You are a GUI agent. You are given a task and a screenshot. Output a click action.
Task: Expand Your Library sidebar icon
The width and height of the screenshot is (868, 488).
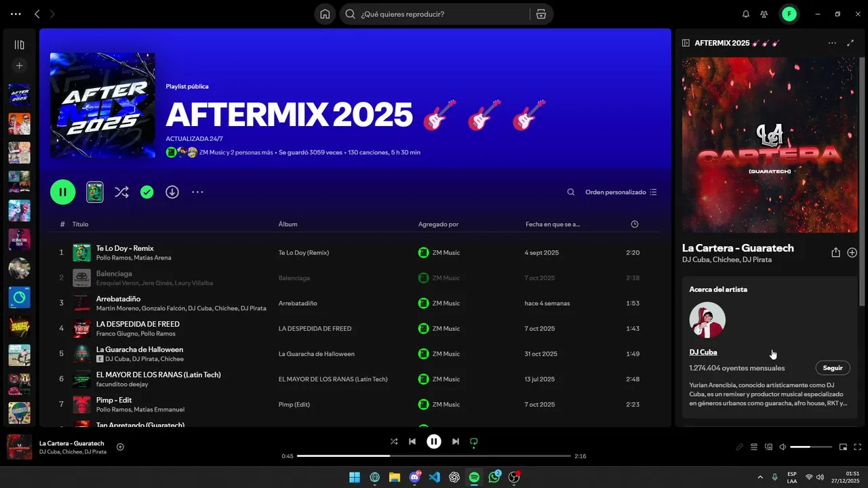coord(19,45)
